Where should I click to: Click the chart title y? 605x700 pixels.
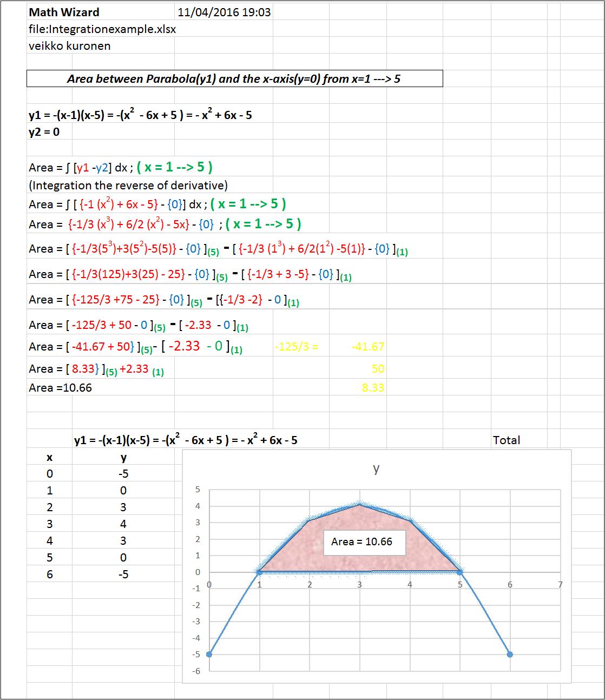(x=376, y=468)
